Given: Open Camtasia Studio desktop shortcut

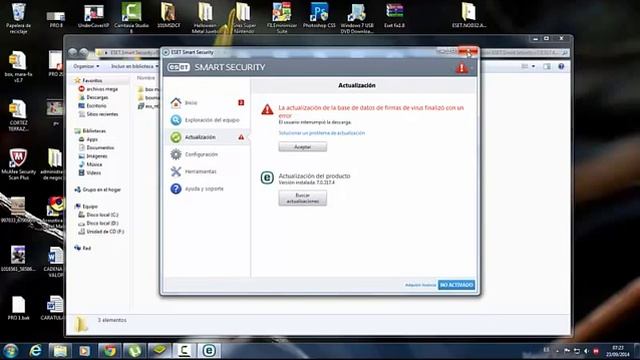Looking at the screenshot, I should pyautogui.click(x=131, y=17).
